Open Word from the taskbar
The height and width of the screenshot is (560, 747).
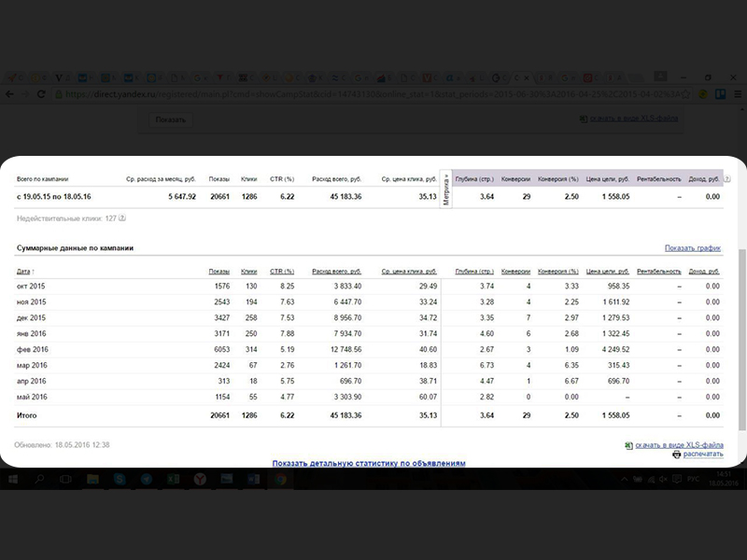click(x=253, y=479)
